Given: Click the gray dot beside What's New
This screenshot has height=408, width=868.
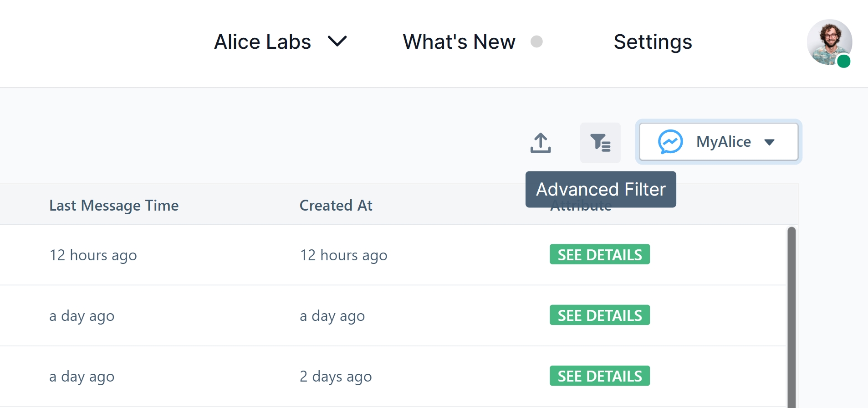Looking at the screenshot, I should (x=536, y=41).
